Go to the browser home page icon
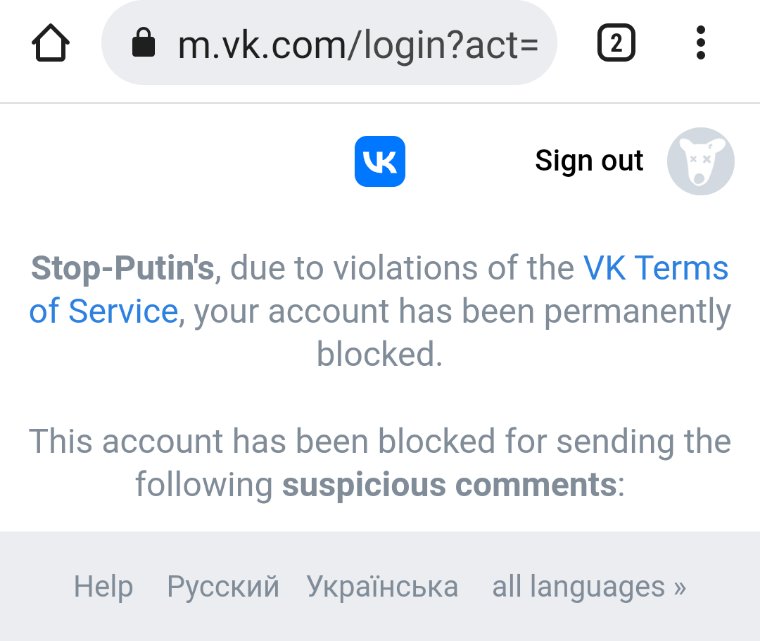Image resolution: width=760 pixels, height=641 pixels. click(x=50, y=43)
